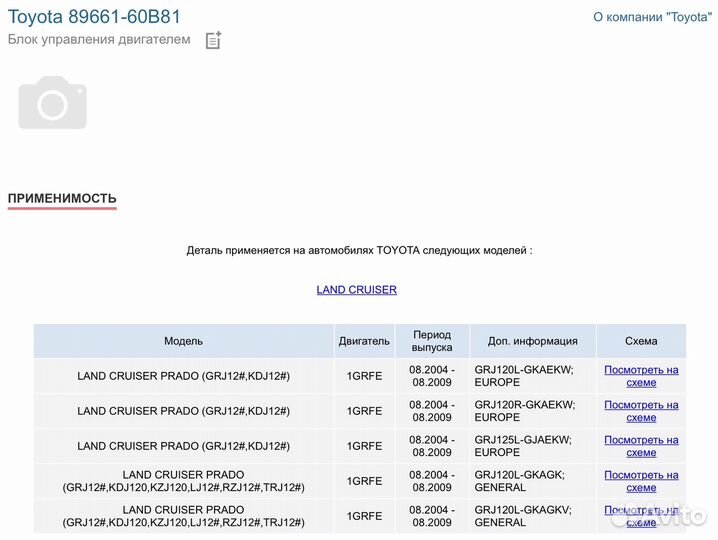
Task: View scheme for GRJ125L-GJAEKW Europe row
Action: pyautogui.click(x=641, y=446)
